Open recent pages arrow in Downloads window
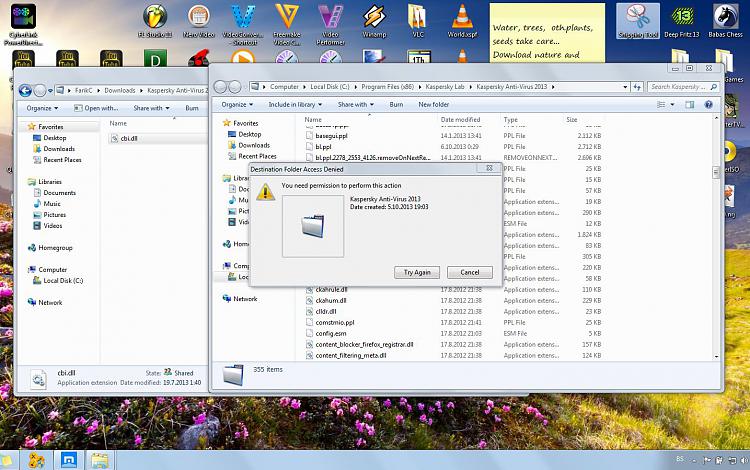 click(50, 90)
